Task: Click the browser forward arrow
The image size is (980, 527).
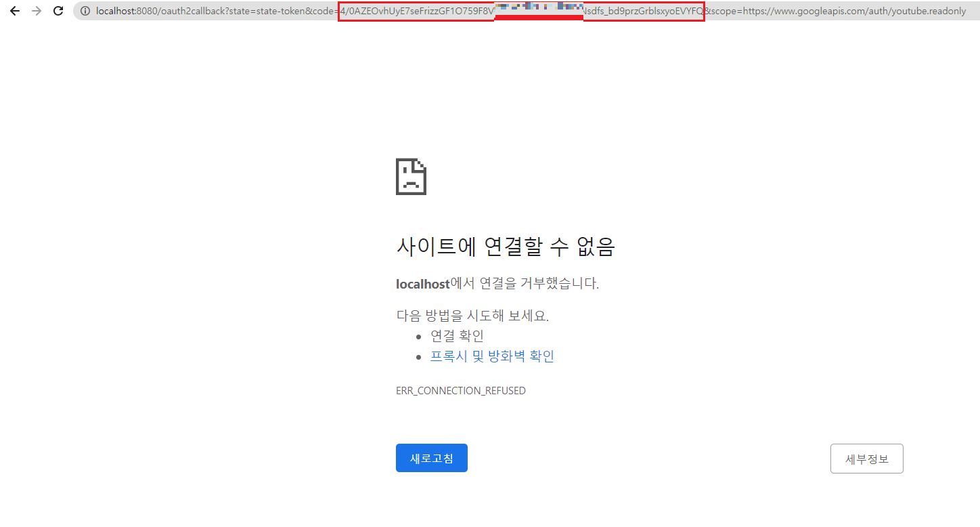Action: [37, 11]
